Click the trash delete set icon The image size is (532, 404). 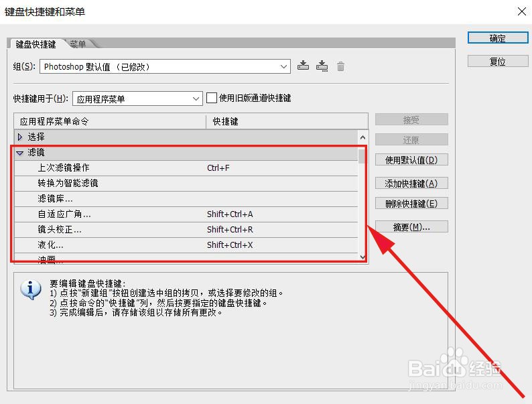click(340, 66)
